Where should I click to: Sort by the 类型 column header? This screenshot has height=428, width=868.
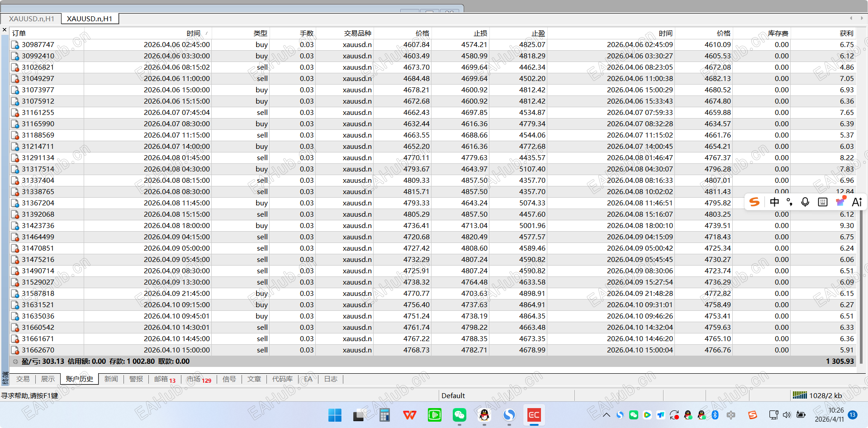(x=241, y=33)
